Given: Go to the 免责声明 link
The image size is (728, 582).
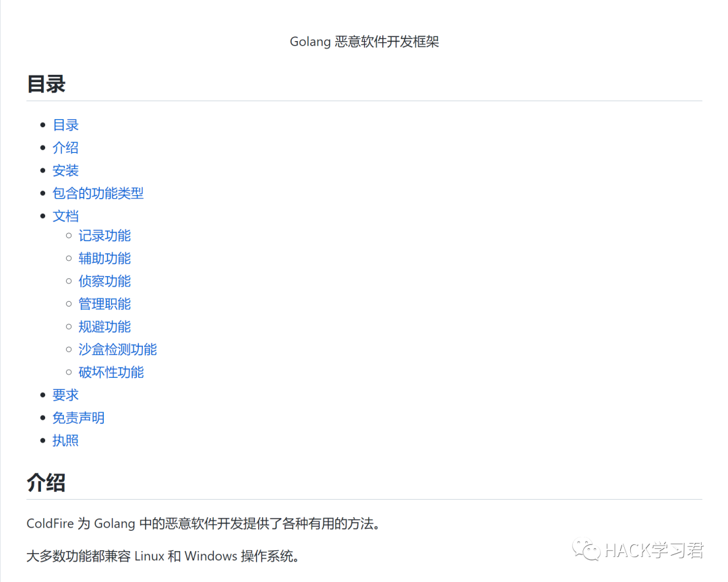Looking at the screenshot, I should 78,418.
